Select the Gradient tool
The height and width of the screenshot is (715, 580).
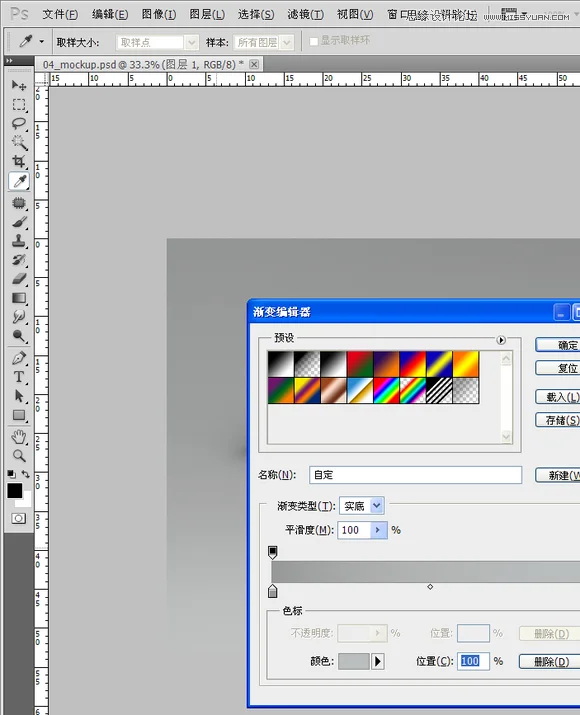click(x=19, y=298)
